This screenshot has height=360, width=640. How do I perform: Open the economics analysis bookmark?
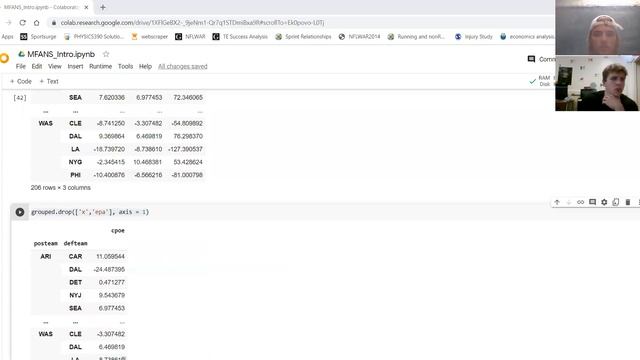point(527,37)
